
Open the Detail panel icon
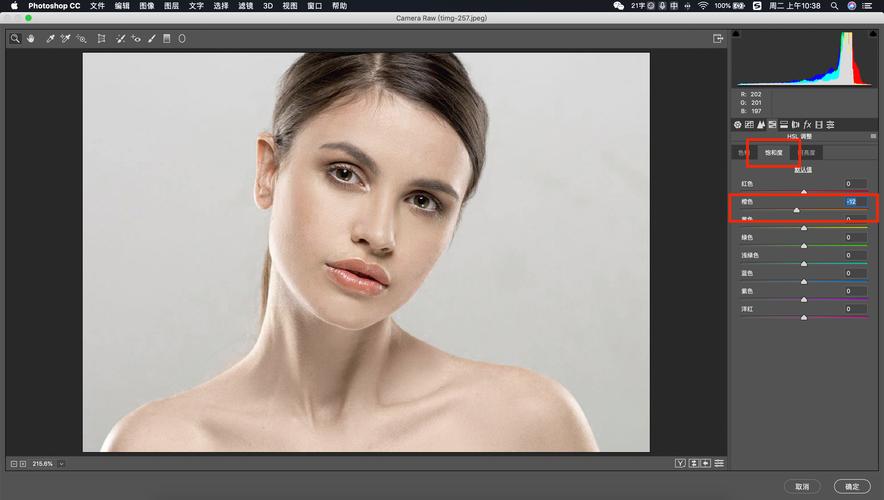761,125
